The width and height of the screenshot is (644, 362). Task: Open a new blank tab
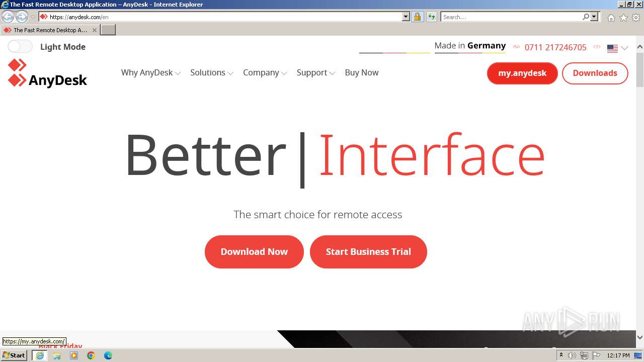coord(108,30)
